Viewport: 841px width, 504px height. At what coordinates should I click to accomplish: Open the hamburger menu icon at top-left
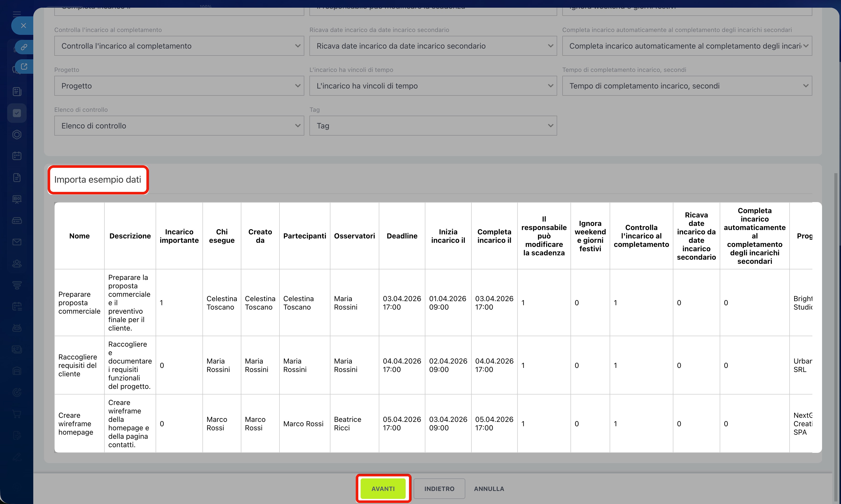pyautogui.click(x=17, y=14)
